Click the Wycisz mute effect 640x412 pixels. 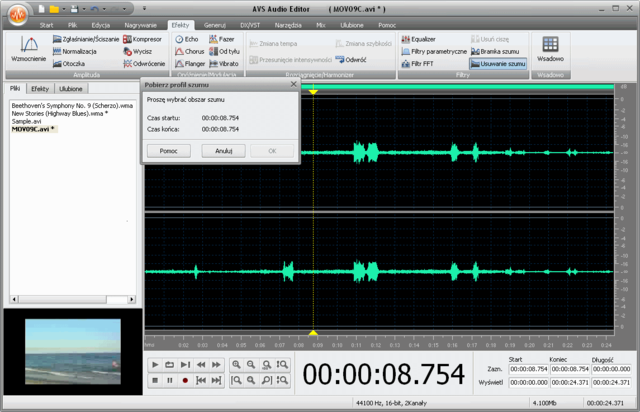point(138,51)
